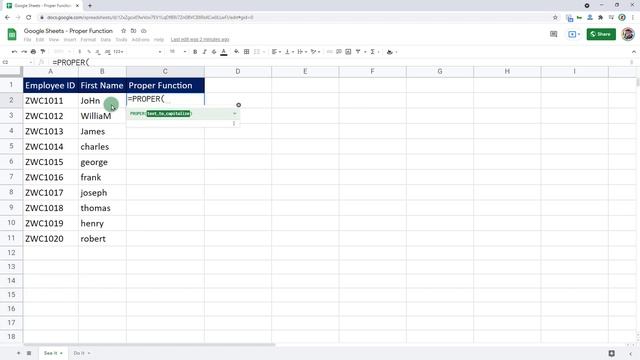This screenshot has width=640, height=360.
Task: Click the cloud save status icon
Action: coord(144,31)
